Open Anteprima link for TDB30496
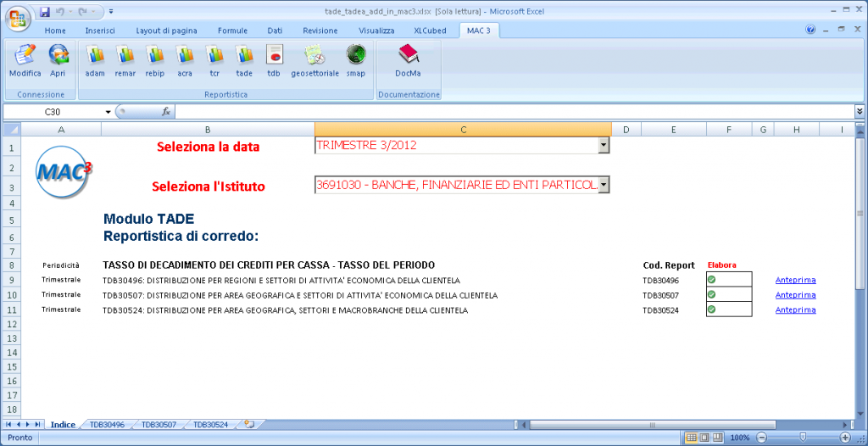The image size is (868, 446). point(795,280)
